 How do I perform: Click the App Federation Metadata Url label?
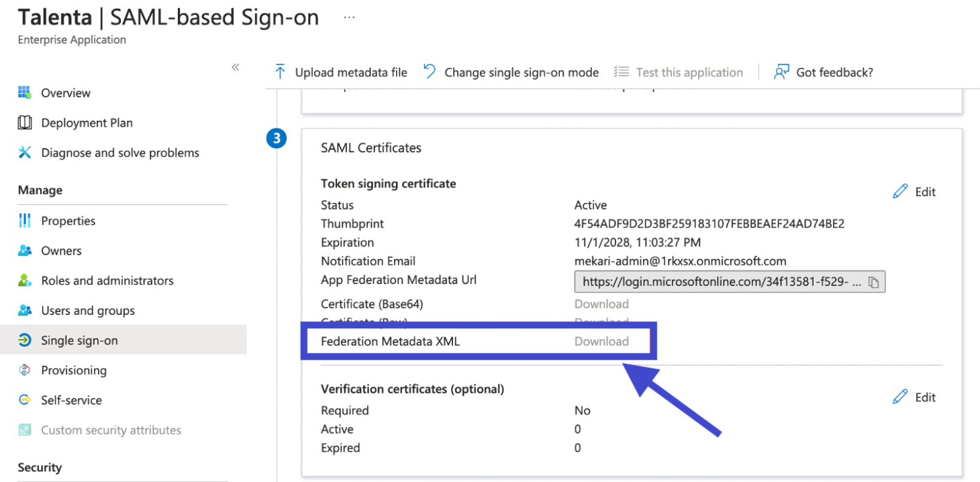click(399, 280)
